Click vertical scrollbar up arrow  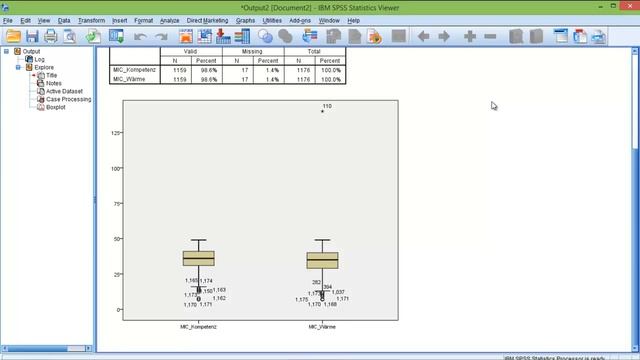pyautogui.click(x=635, y=51)
